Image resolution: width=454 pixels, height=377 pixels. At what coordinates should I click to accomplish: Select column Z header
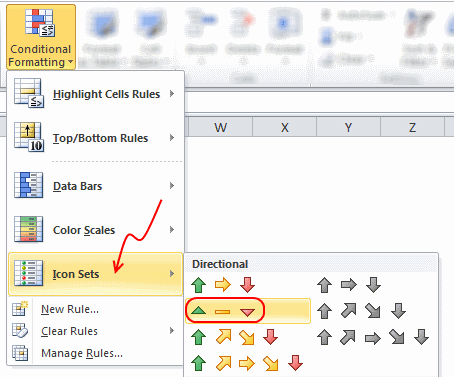[x=412, y=127]
